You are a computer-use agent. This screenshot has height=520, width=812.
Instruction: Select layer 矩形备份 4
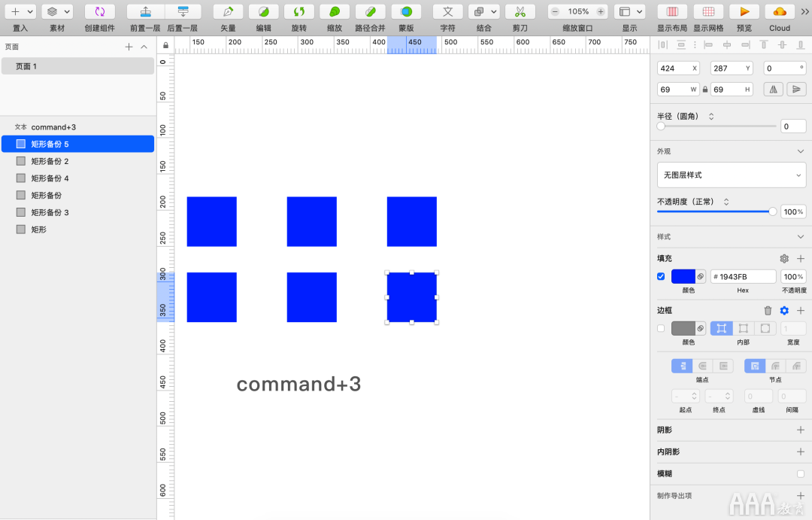[x=77, y=178]
